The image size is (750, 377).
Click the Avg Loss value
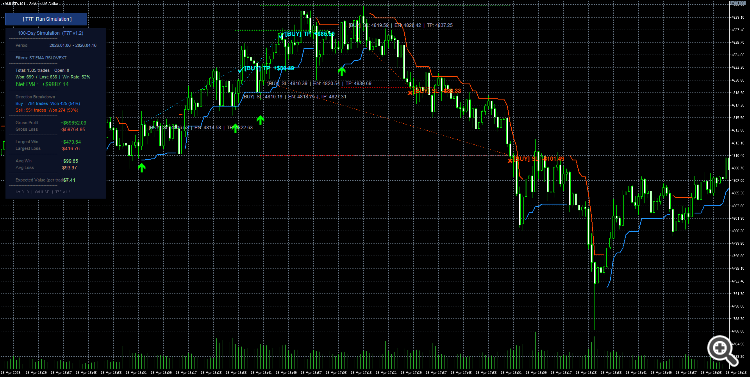pos(69,168)
